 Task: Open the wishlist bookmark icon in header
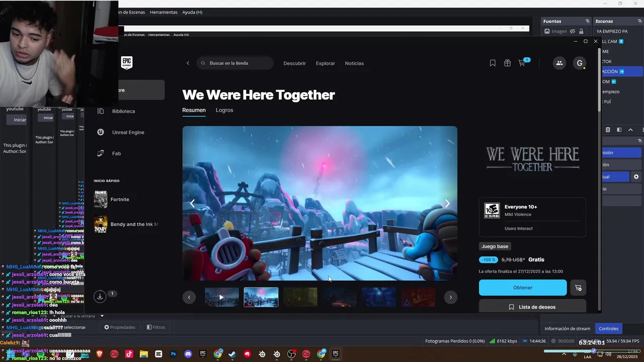point(493,63)
